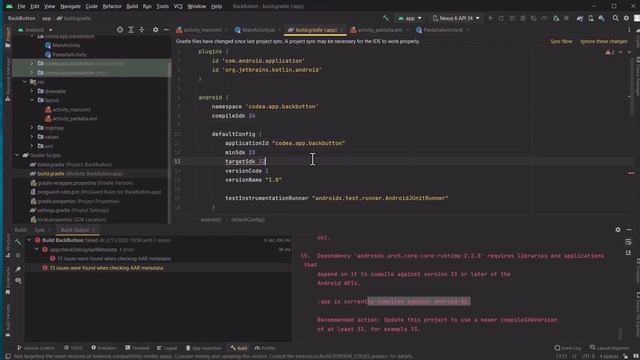The height and width of the screenshot is (360, 640).
Task: Collapse the Build BackButton failed node
Action: (x=29, y=240)
